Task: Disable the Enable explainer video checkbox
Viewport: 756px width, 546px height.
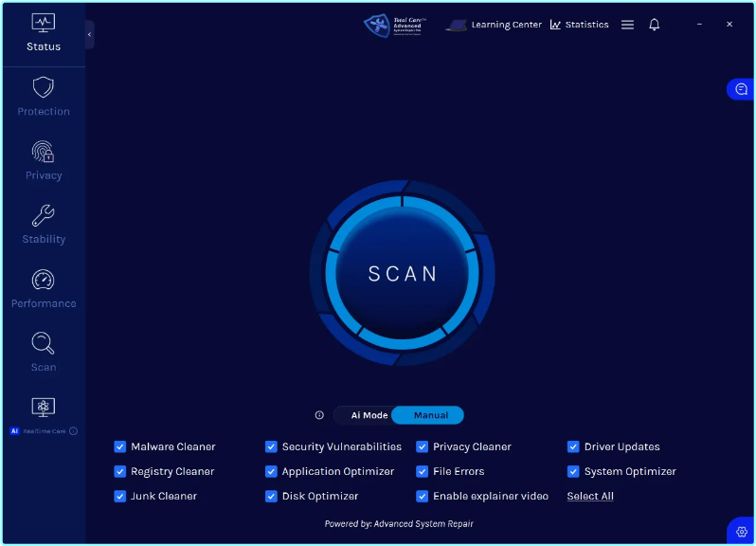Action: click(x=423, y=496)
